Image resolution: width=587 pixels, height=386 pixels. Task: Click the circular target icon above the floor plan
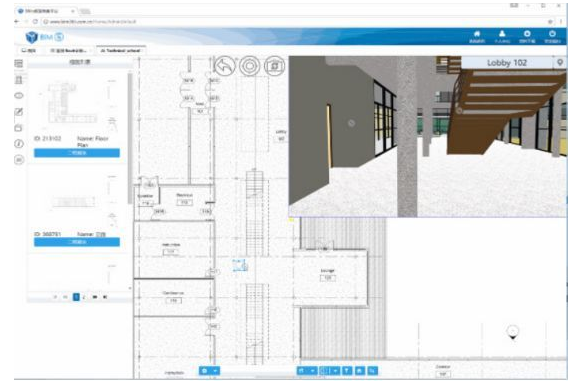pyautogui.click(x=250, y=66)
